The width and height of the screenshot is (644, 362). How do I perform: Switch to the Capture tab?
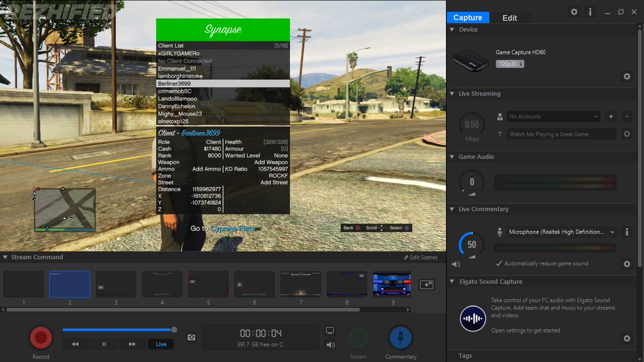(468, 18)
